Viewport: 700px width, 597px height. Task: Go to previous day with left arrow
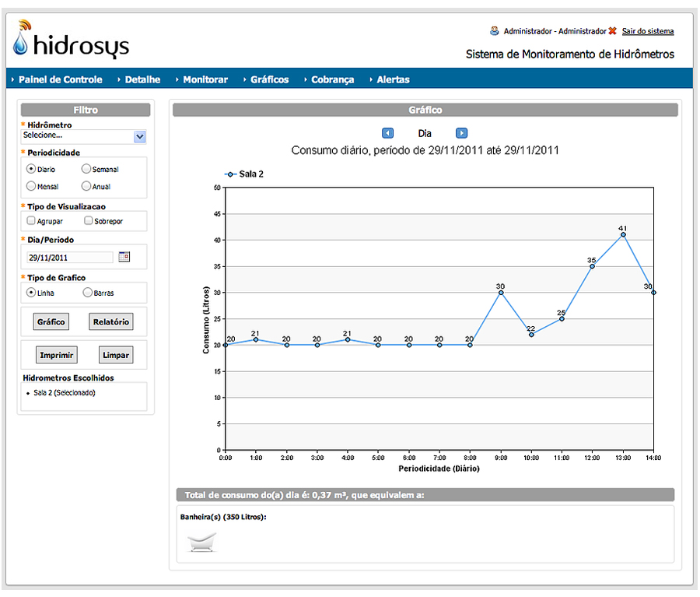pos(387,133)
